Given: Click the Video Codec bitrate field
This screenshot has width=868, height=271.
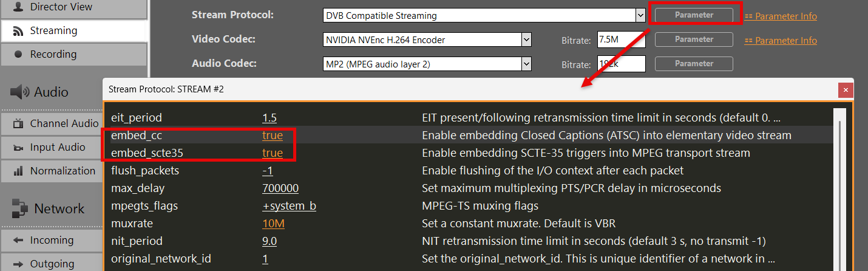Looking at the screenshot, I should tap(620, 40).
